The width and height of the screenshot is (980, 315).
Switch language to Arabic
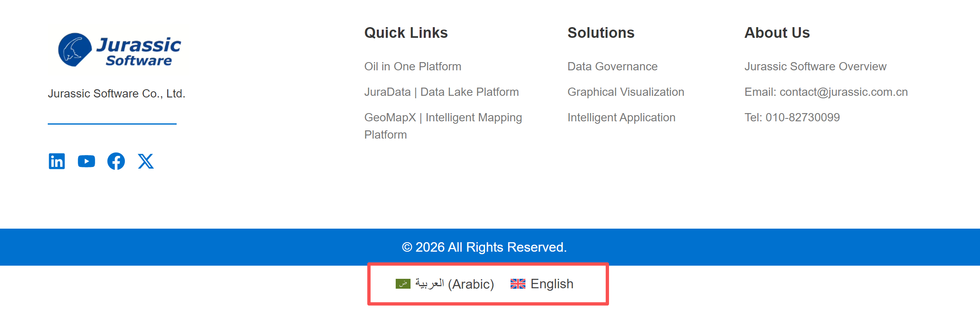tap(454, 284)
